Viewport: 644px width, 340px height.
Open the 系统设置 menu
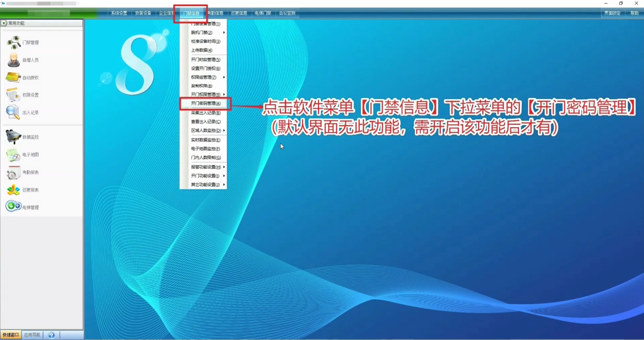coord(119,13)
